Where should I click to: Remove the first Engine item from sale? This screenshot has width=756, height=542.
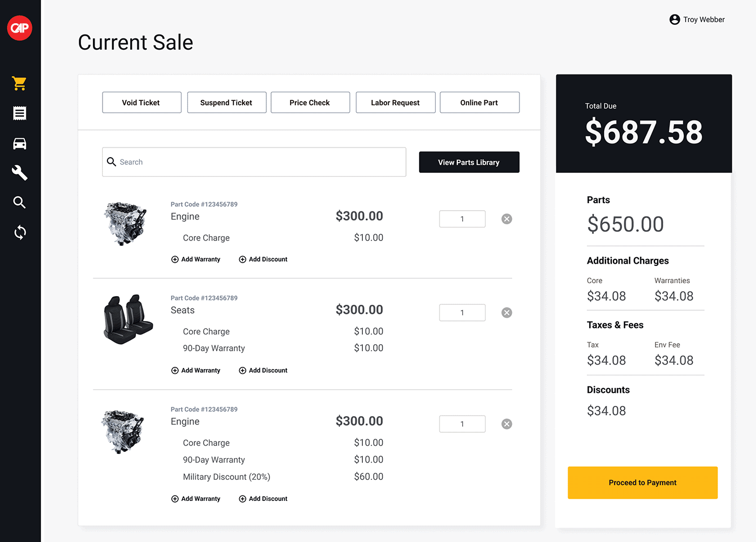click(x=507, y=219)
